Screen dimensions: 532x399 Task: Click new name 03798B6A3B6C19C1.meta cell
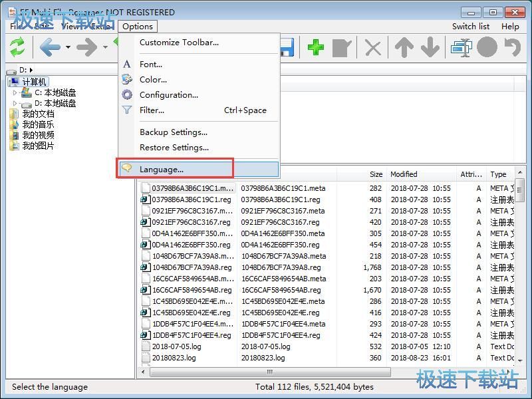[283, 188]
